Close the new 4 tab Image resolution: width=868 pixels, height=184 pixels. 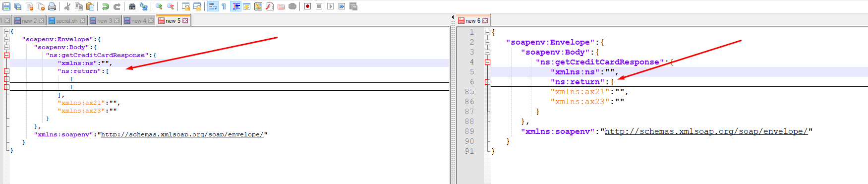[151, 21]
